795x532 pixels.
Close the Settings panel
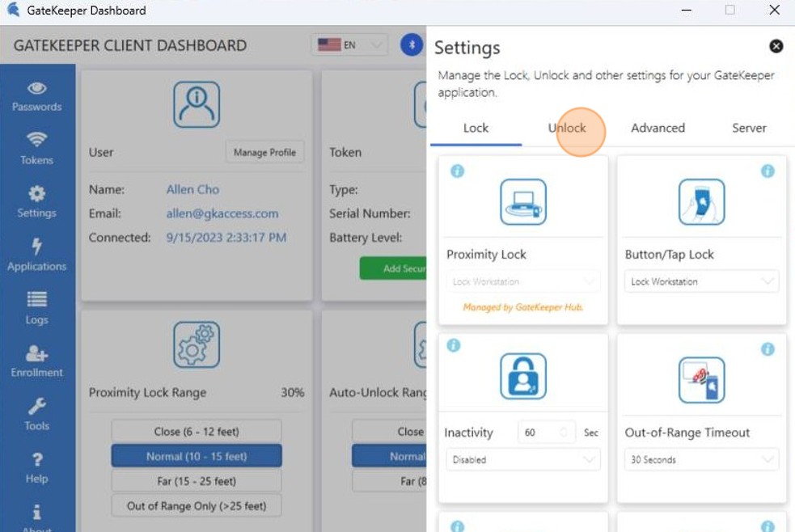[x=776, y=46]
